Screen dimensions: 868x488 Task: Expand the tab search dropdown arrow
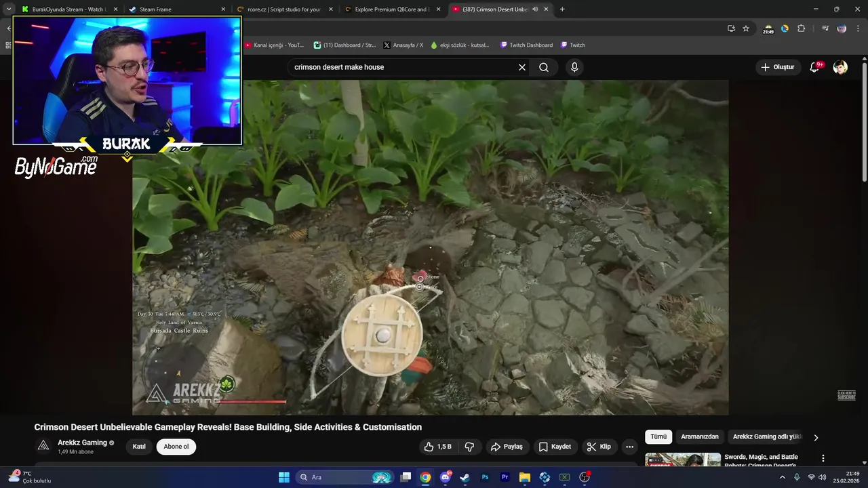click(x=9, y=9)
